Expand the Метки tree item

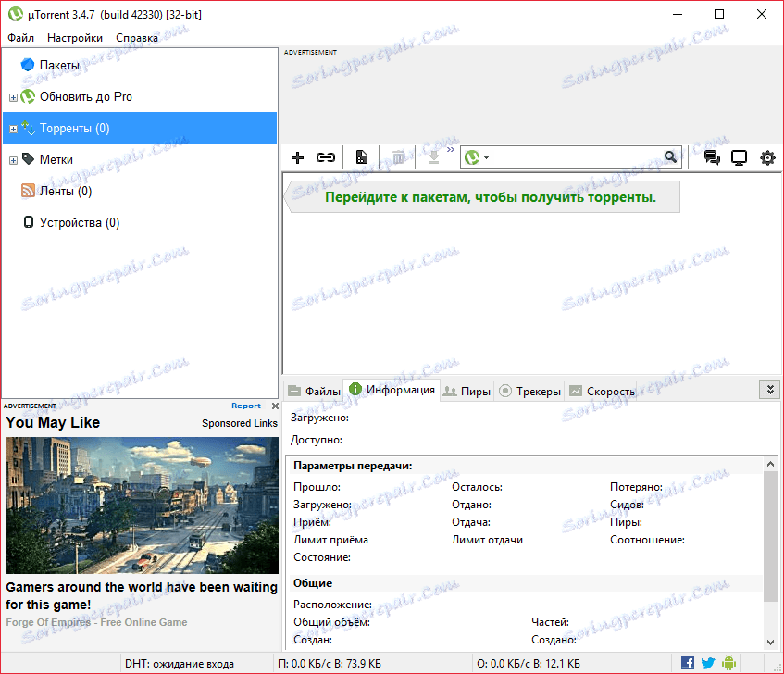[x=13, y=159]
